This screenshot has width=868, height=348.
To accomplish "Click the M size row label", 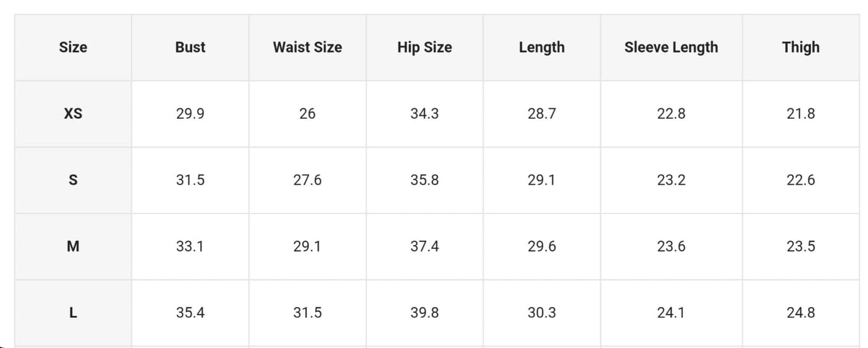I will point(73,247).
